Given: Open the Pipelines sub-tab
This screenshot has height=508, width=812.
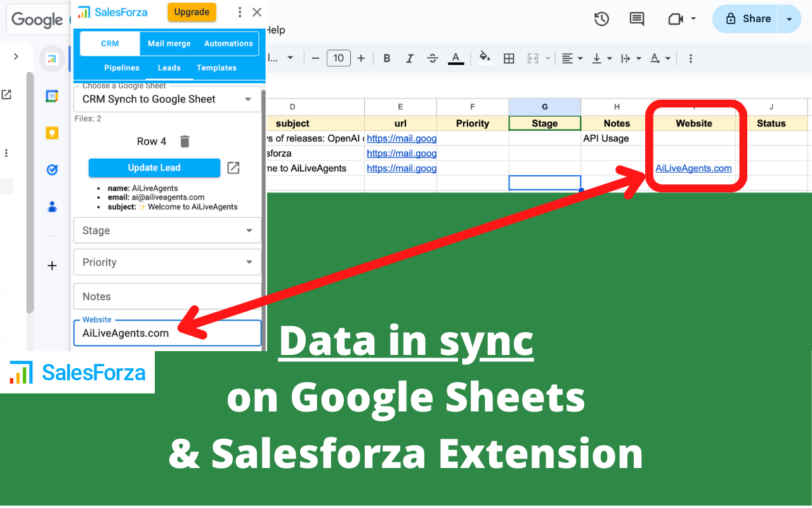Looking at the screenshot, I should point(122,68).
